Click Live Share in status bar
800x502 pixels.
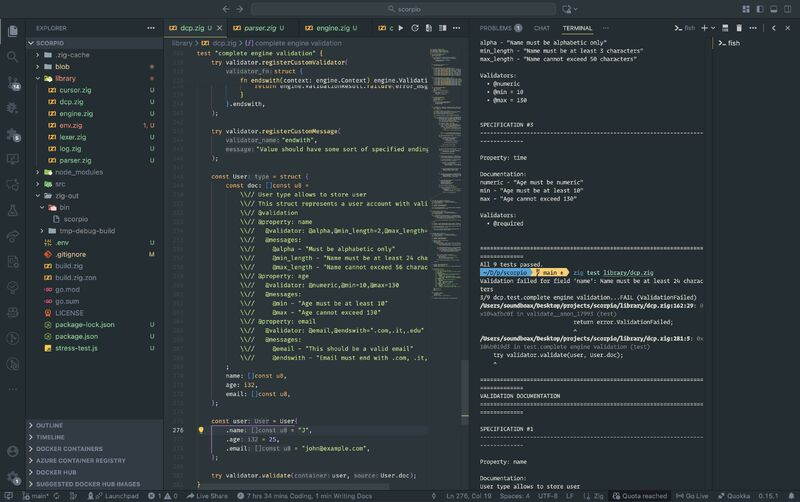click(207, 496)
